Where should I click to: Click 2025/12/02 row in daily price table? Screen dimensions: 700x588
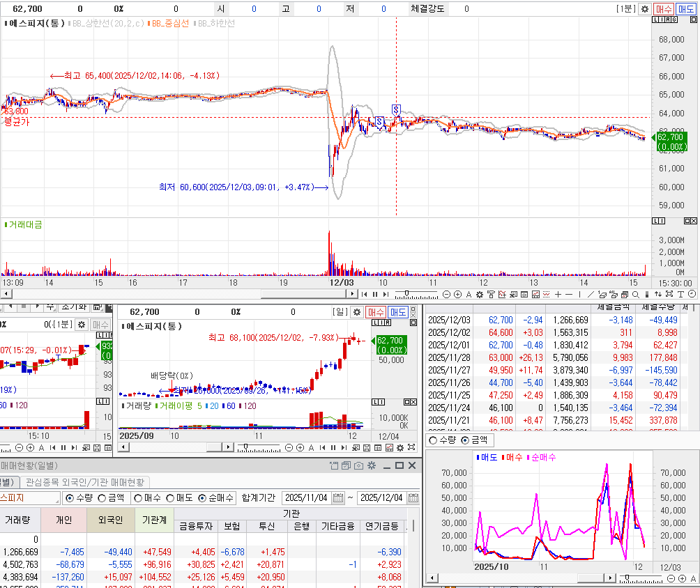tap(558, 333)
